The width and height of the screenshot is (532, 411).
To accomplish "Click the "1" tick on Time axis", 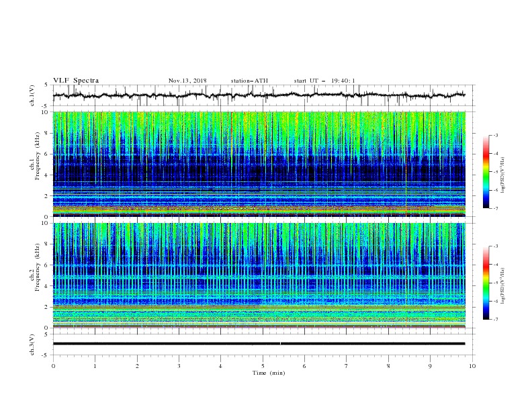I will [95, 366].
